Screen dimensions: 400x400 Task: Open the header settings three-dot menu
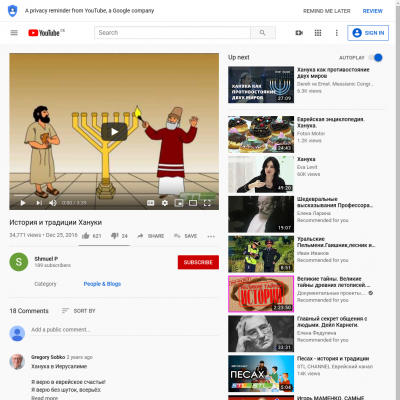(x=337, y=33)
